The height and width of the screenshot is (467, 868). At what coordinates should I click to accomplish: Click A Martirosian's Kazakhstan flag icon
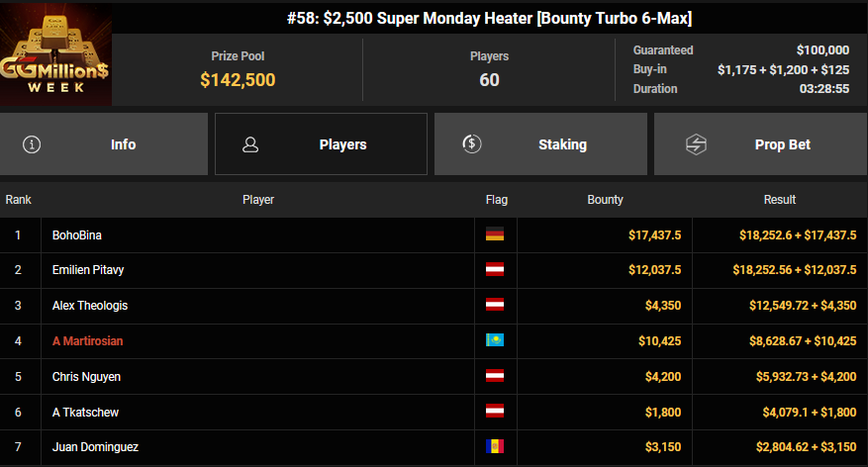495,341
